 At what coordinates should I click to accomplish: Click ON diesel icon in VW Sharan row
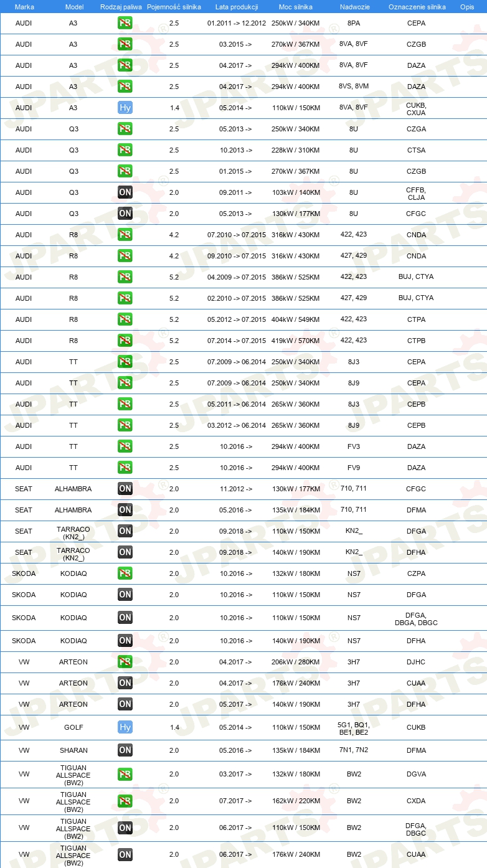coord(125,750)
